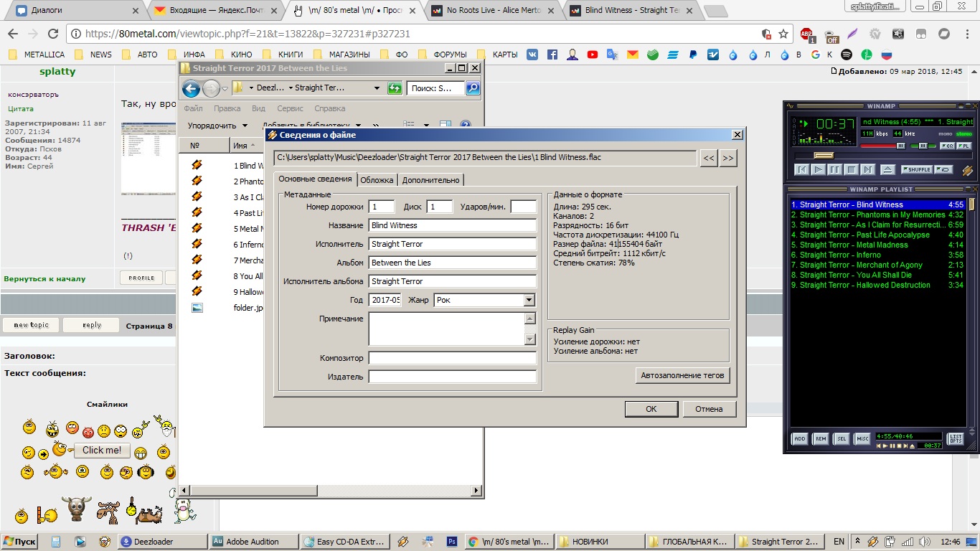Viewport: 980px width, 551px height.
Task: Open Упорядочить dropdown in Explorer
Action: (217, 126)
